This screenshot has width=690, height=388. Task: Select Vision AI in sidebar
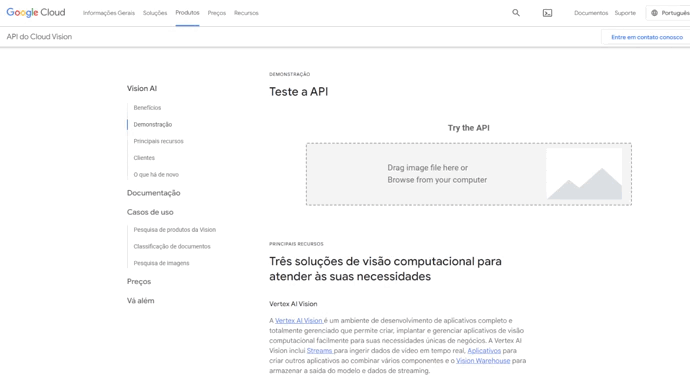[142, 88]
